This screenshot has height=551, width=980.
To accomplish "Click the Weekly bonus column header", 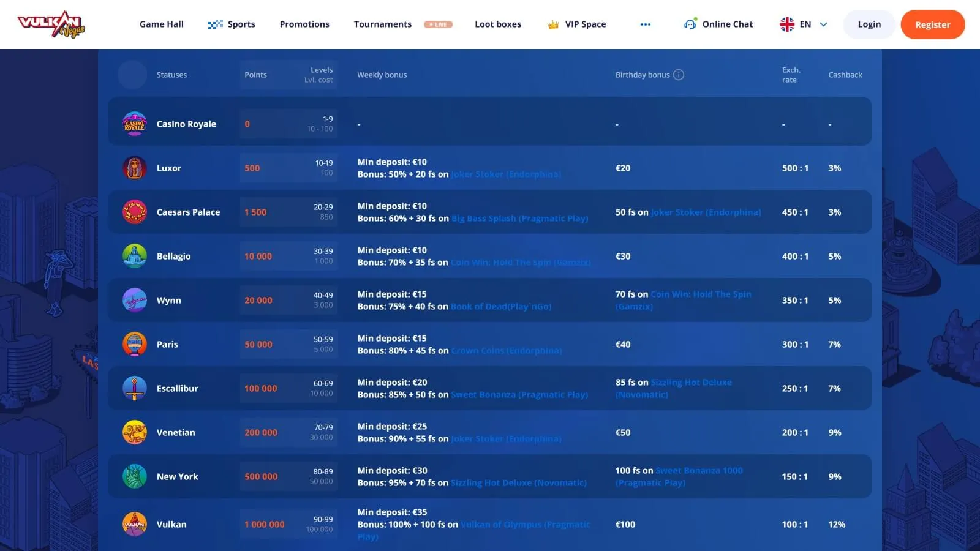I will [382, 75].
